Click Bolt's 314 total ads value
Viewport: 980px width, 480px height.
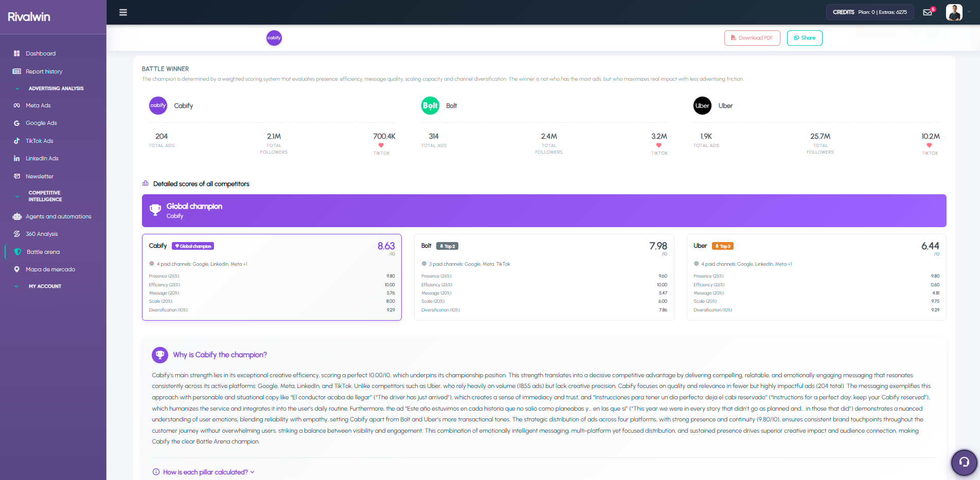click(434, 136)
